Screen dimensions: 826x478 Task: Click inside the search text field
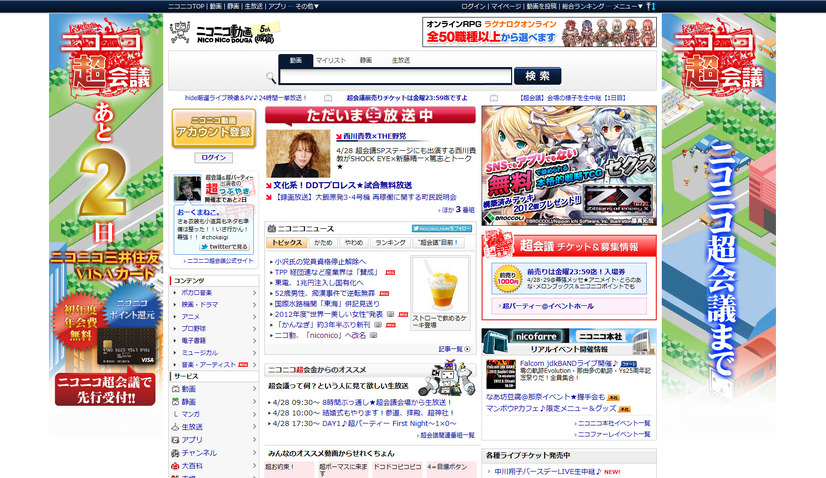tap(396, 76)
